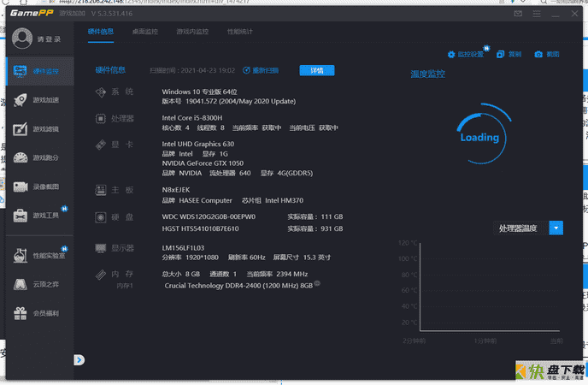The width and height of the screenshot is (588, 385).
Task: Expand sidebar with the round arrow button
Action: pos(79,360)
